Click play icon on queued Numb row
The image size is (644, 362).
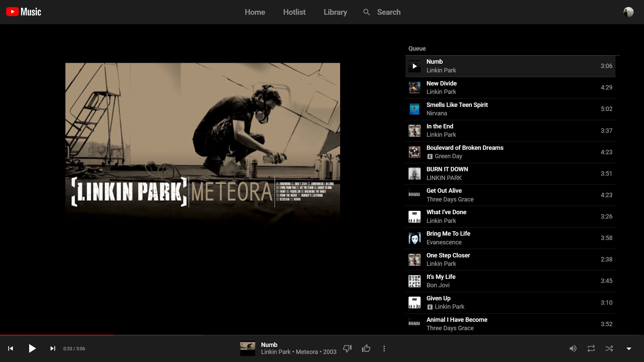(x=415, y=66)
